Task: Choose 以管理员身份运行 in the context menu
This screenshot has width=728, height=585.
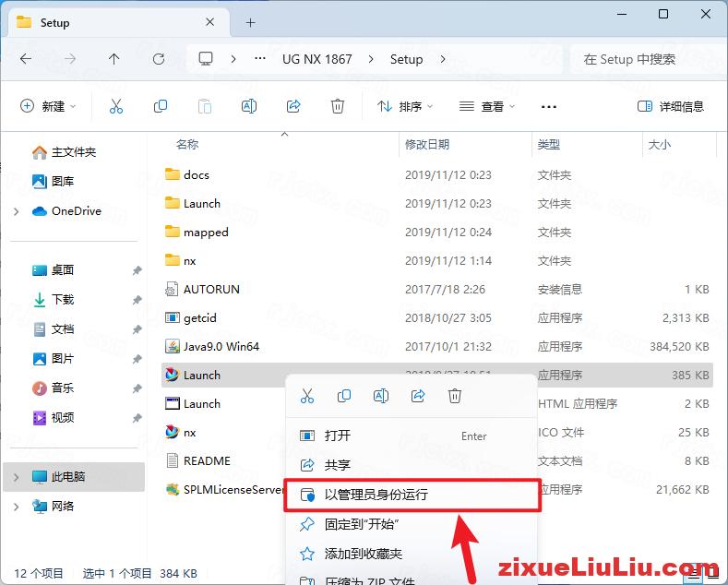Action: coord(412,495)
